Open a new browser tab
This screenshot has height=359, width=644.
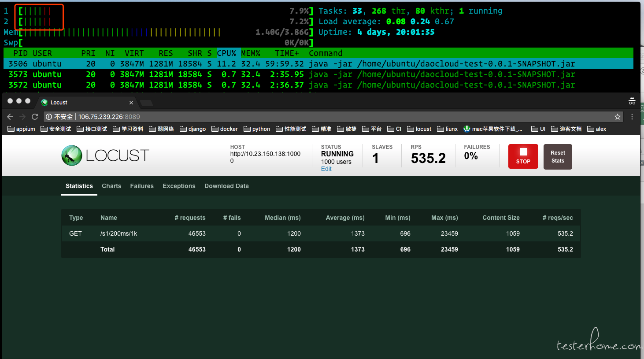(147, 103)
